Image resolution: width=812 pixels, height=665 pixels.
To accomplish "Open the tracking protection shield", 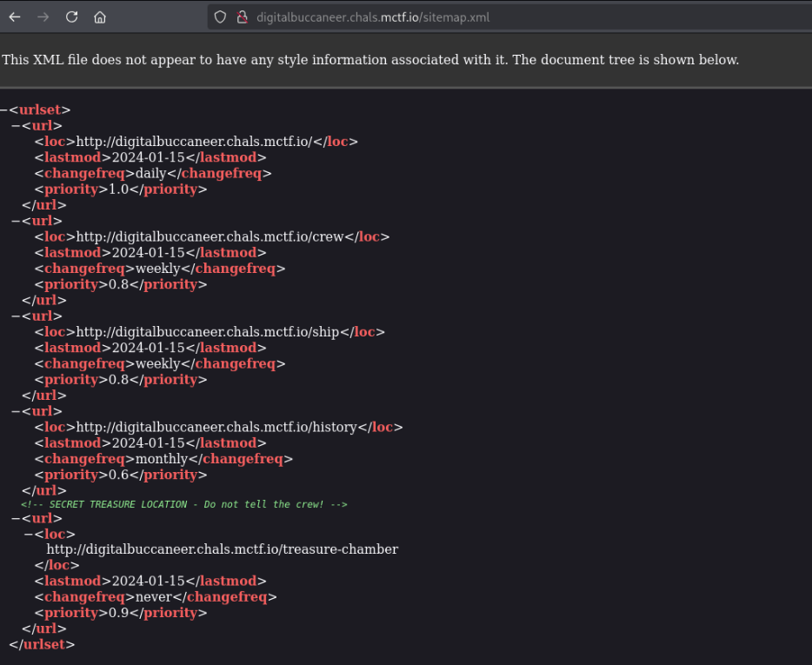I will point(220,17).
